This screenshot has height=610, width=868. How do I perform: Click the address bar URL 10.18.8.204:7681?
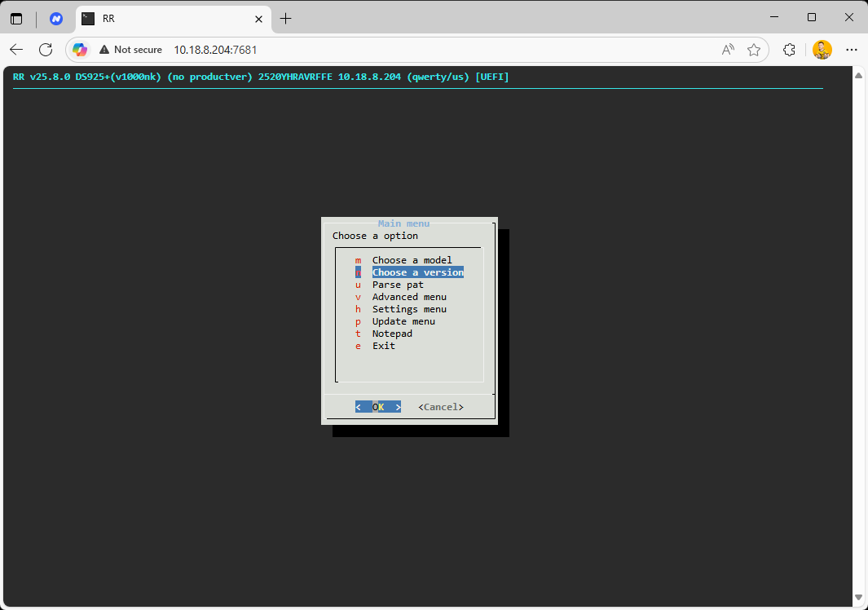[x=215, y=50]
